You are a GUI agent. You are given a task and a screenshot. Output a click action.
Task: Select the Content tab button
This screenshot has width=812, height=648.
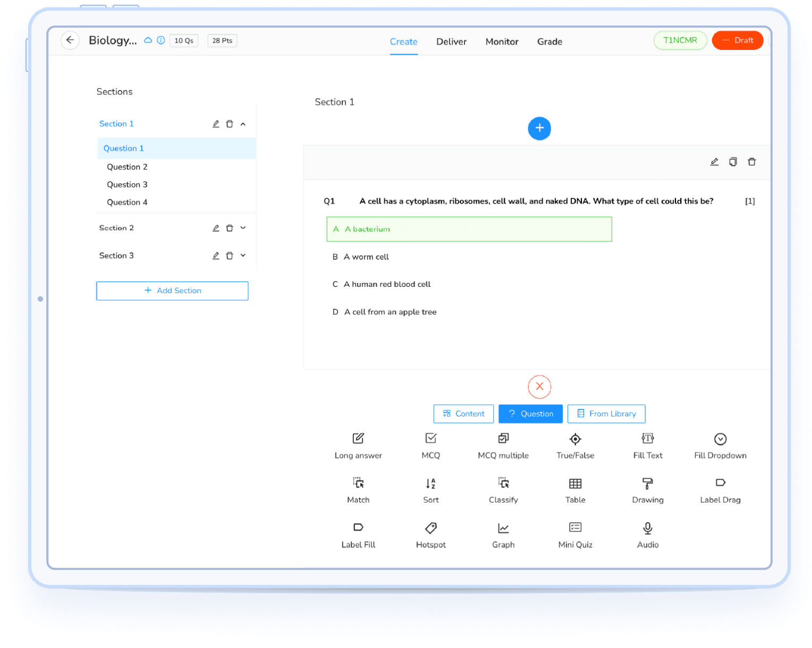tap(463, 414)
